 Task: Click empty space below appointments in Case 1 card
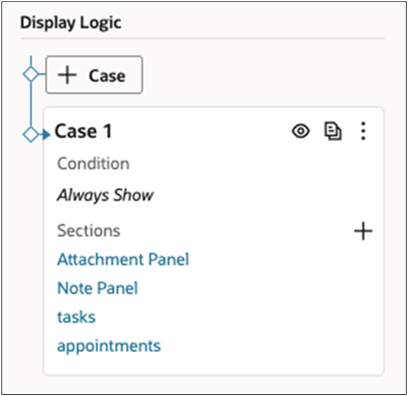213,365
